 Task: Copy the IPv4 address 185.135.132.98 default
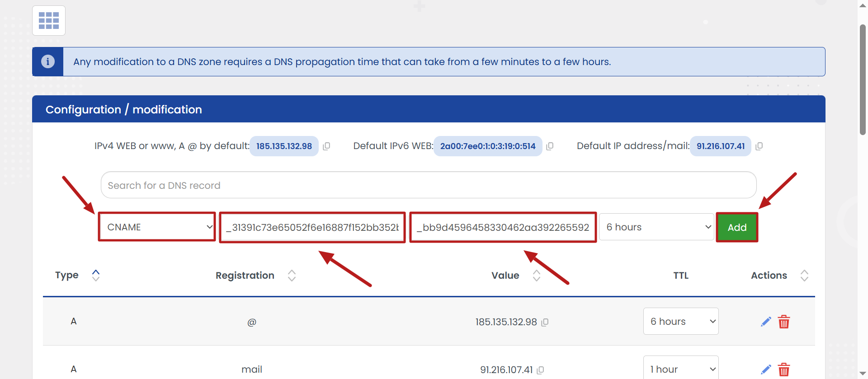[x=326, y=146]
